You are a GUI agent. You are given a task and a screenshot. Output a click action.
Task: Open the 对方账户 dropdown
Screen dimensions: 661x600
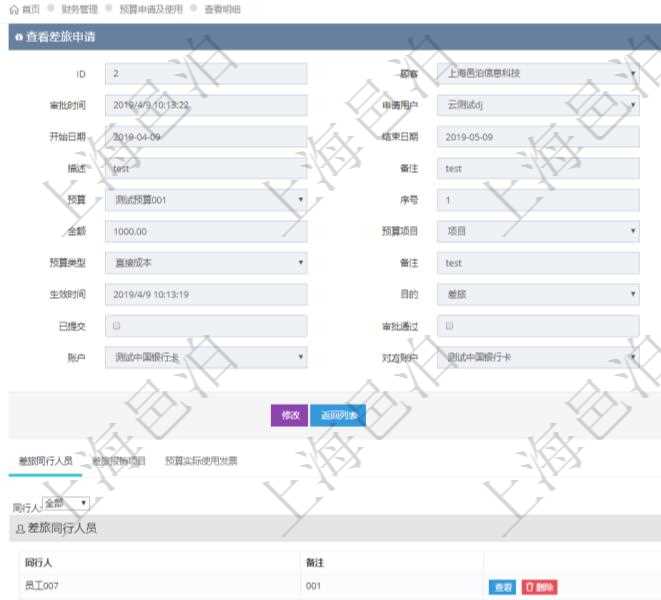click(x=537, y=357)
